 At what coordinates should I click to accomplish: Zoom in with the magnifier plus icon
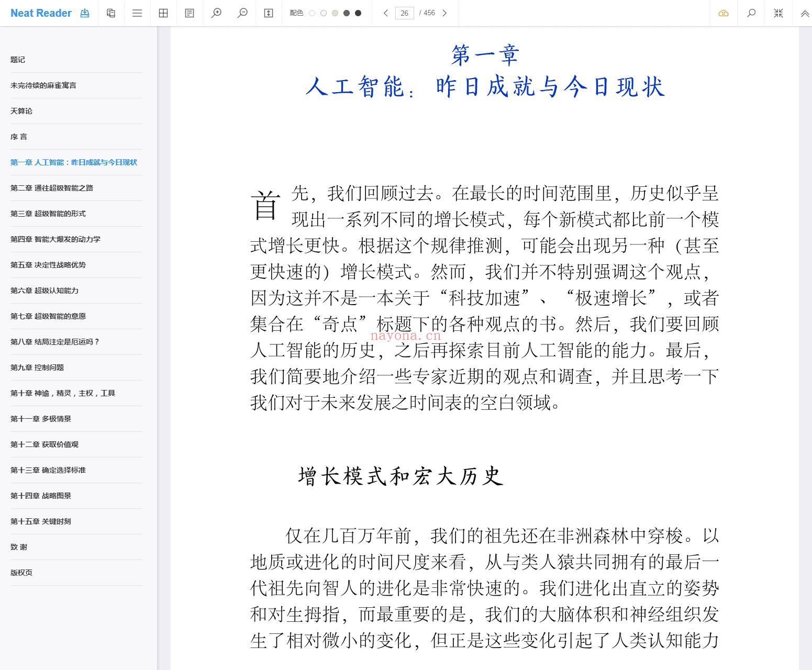tap(216, 13)
